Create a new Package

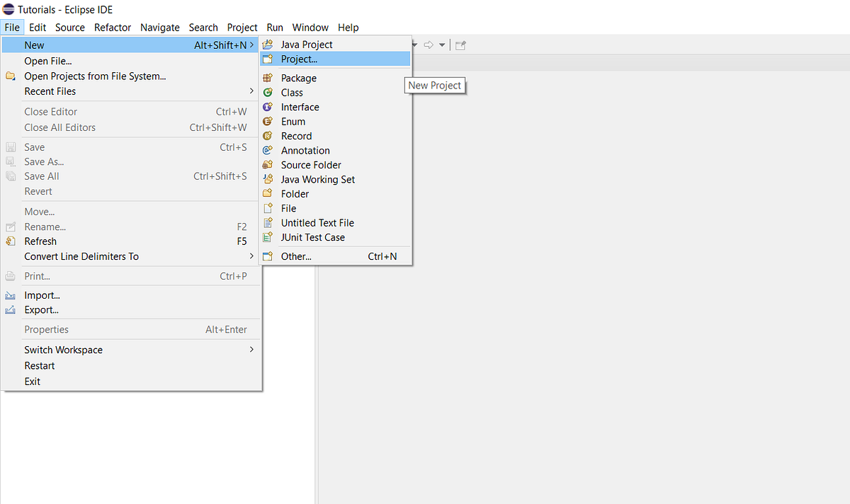298,78
